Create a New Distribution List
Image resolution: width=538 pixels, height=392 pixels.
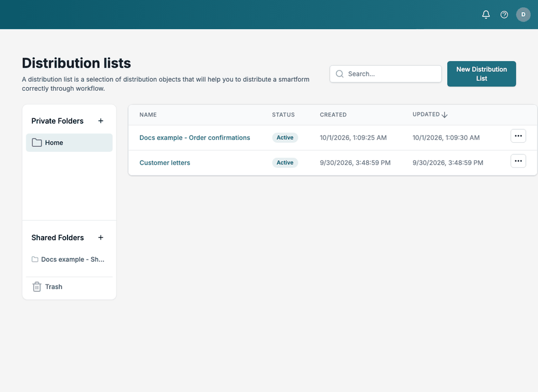(481, 73)
